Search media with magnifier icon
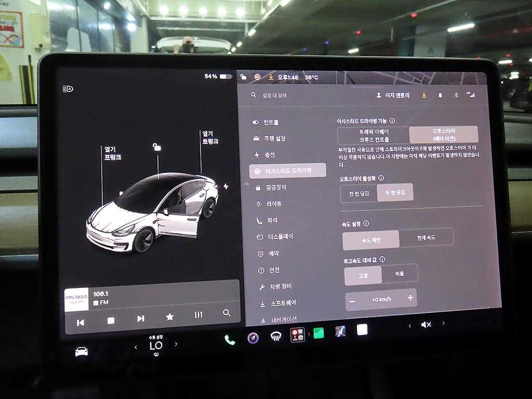532x399 pixels. click(x=227, y=313)
